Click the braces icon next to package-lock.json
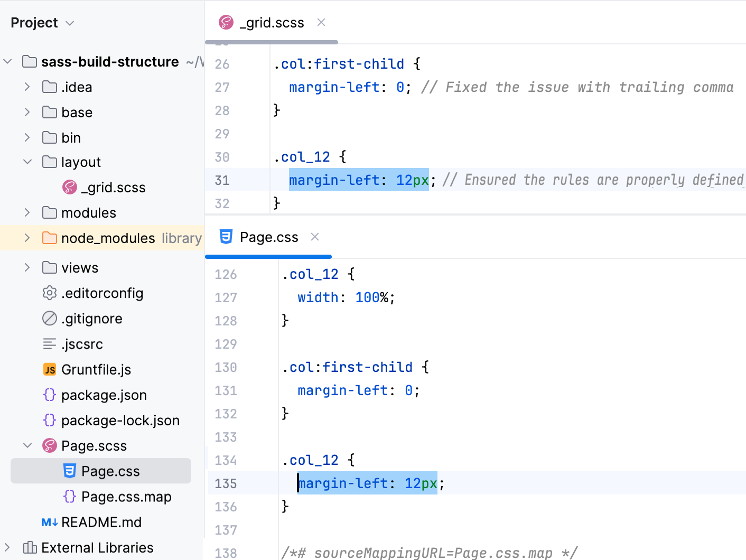Viewport: 746px width, 560px height. click(x=49, y=420)
